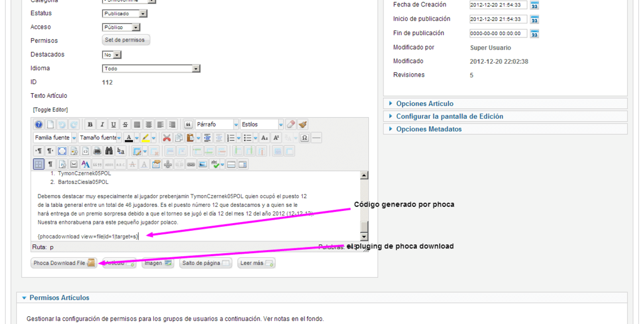Print the article with printer icon
Image resolution: width=644 pixels, height=324 pixels.
pyautogui.click(x=97, y=151)
